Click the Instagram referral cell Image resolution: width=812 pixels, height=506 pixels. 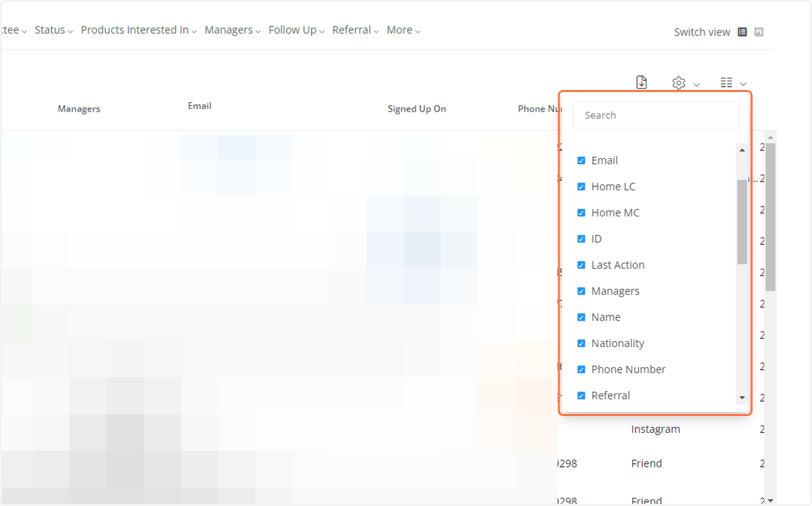(656, 429)
